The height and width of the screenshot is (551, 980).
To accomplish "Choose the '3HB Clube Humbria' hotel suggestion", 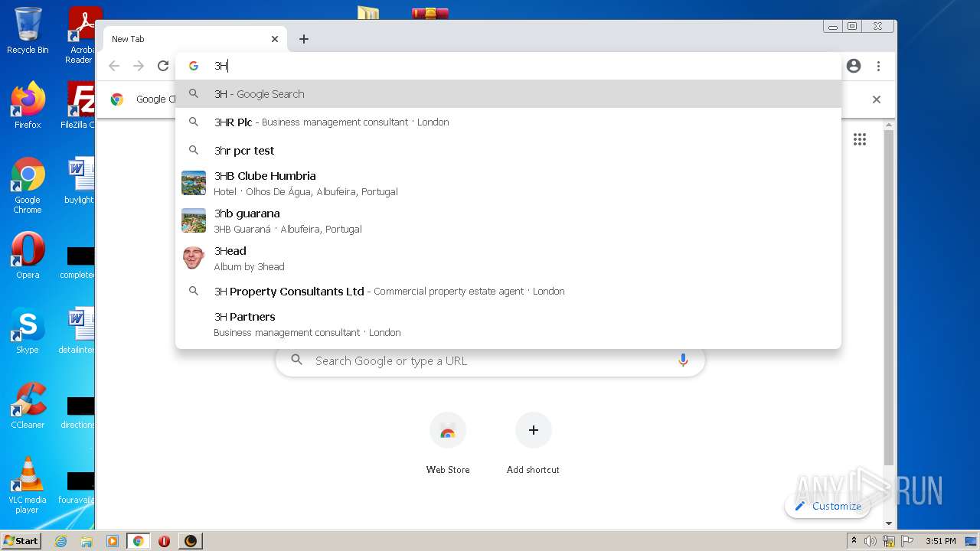I will (508, 183).
